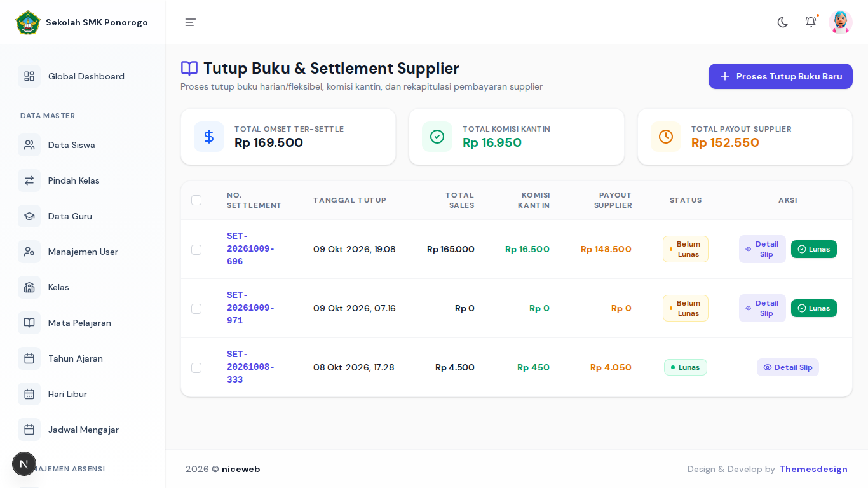Select the Rp 148.500 payout value
The height and width of the screenshot is (488, 868).
[x=606, y=249]
